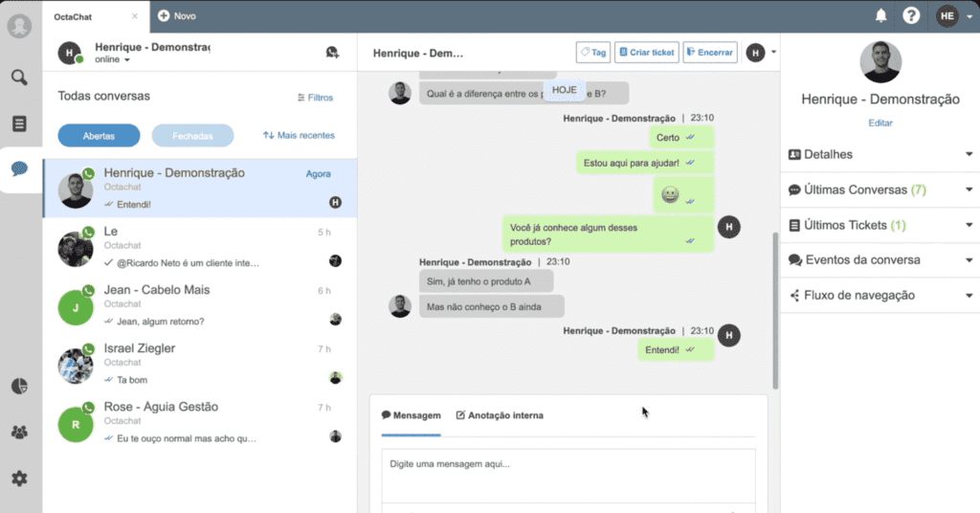
Task: Open the H agent assignment dropdown
Action: [x=761, y=53]
